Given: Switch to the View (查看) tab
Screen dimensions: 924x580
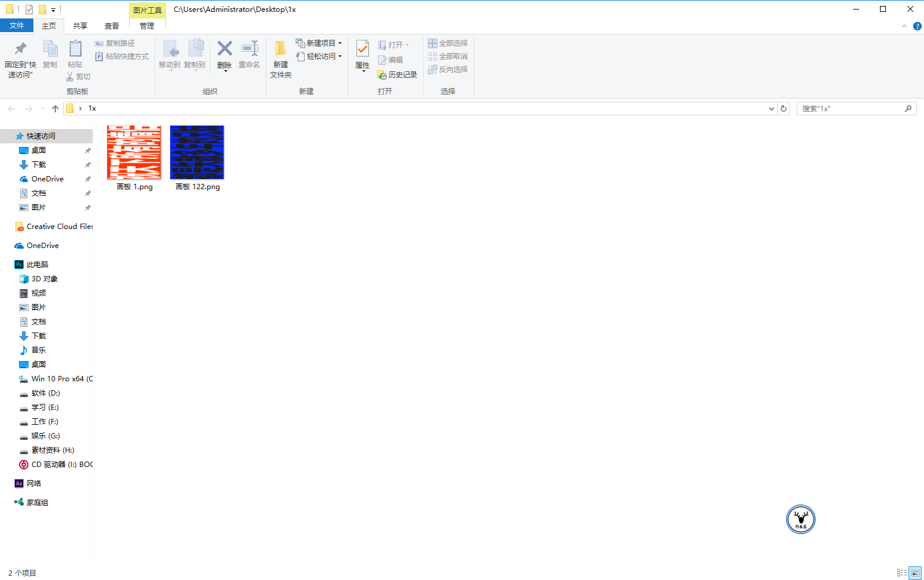Looking at the screenshot, I should pyautogui.click(x=112, y=26).
